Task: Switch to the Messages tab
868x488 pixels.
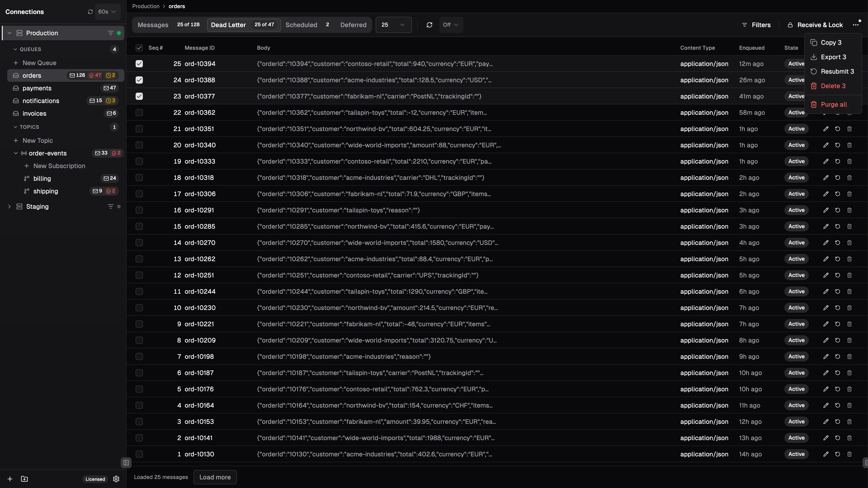Action: [x=168, y=25]
